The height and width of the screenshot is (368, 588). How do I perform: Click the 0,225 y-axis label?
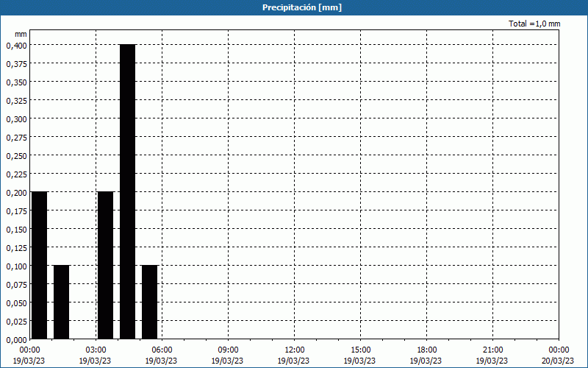(x=16, y=174)
